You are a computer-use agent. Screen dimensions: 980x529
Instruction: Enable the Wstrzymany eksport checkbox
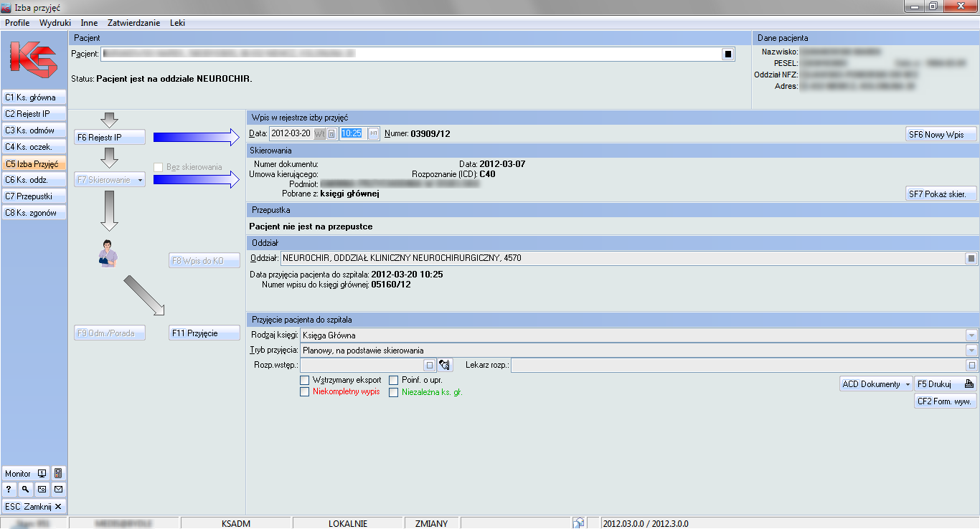point(305,380)
